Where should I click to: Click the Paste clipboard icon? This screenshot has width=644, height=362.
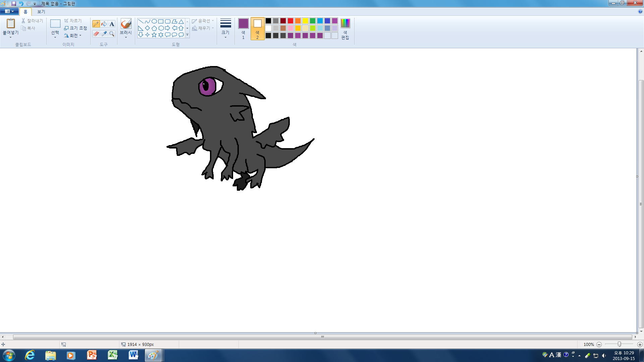(11, 23)
